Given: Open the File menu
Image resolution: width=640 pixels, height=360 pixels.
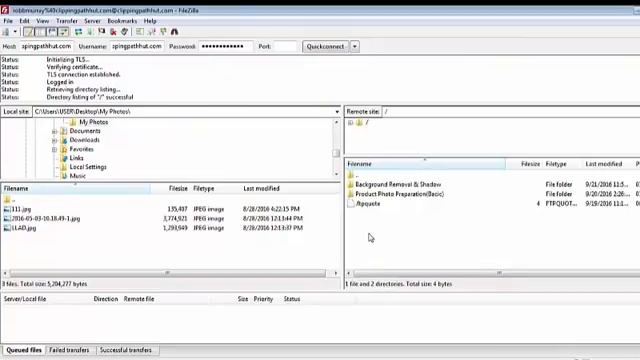Looking at the screenshot, I should point(8,21).
